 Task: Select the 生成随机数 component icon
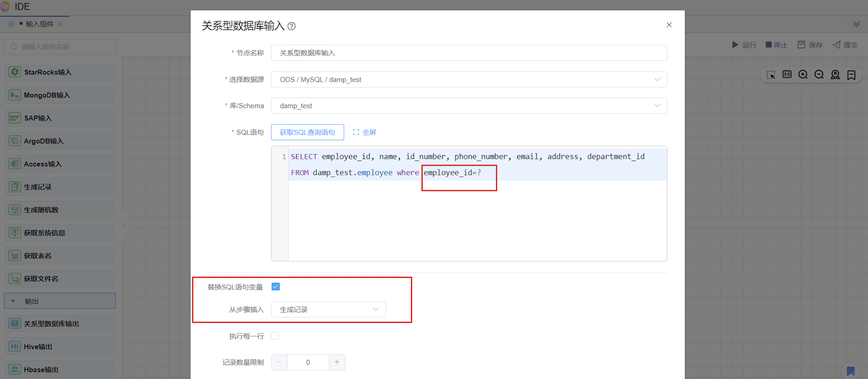(x=15, y=210)
